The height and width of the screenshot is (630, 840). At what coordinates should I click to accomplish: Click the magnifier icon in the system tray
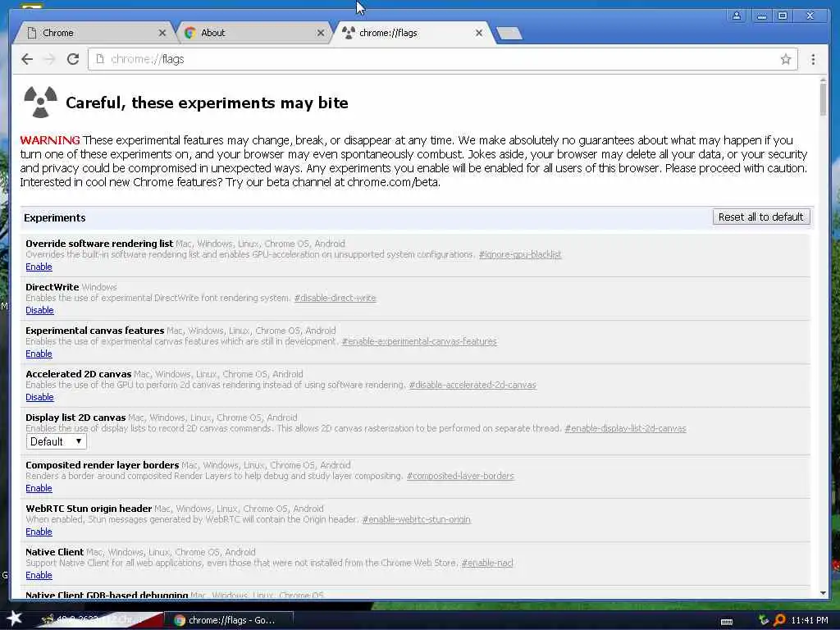coord(779,620)
